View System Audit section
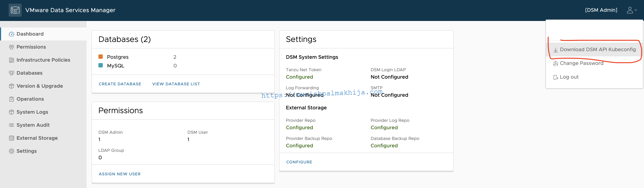The image size is (644, 188). tap(43, 125)
